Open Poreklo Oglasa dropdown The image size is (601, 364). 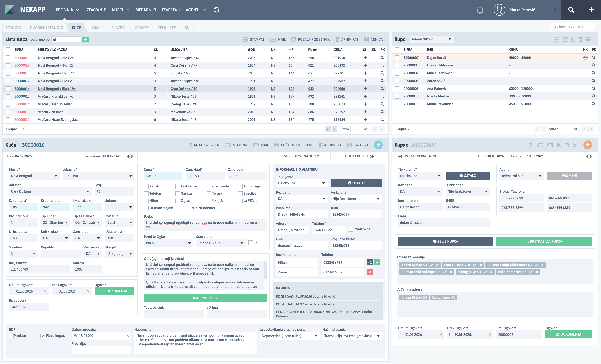(168, 243)
